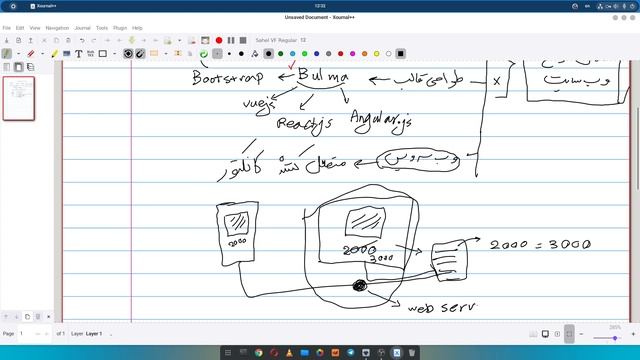Click the zoom in plus button
The width and height of the screenshot is (640, 360).
pyautogui.click(x=633, y=334)
